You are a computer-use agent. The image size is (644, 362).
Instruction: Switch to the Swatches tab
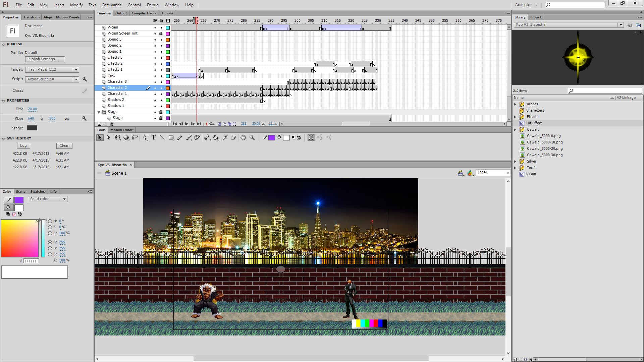pos(38,192)
